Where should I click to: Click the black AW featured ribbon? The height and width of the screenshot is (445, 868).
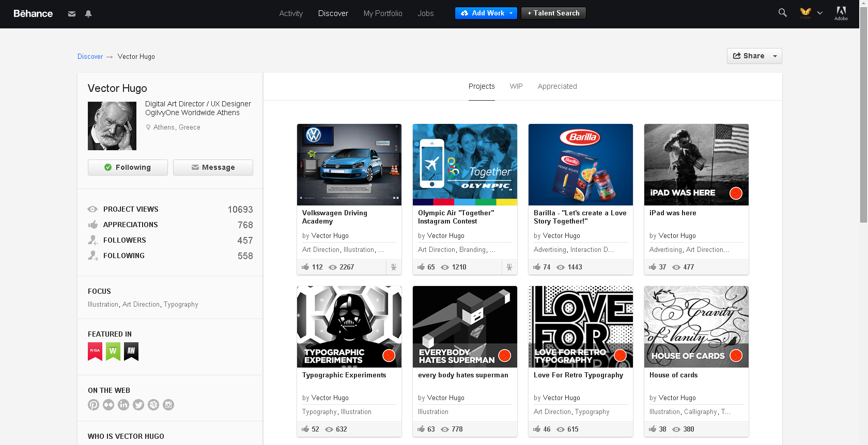[x=131, y=352]
